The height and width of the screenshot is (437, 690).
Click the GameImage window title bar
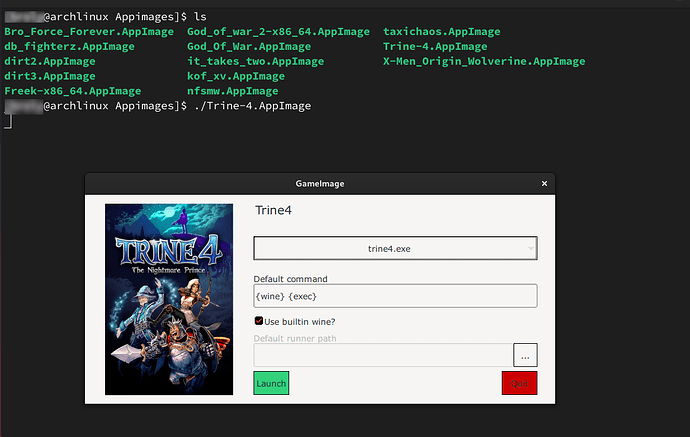[x=320, y=184]
